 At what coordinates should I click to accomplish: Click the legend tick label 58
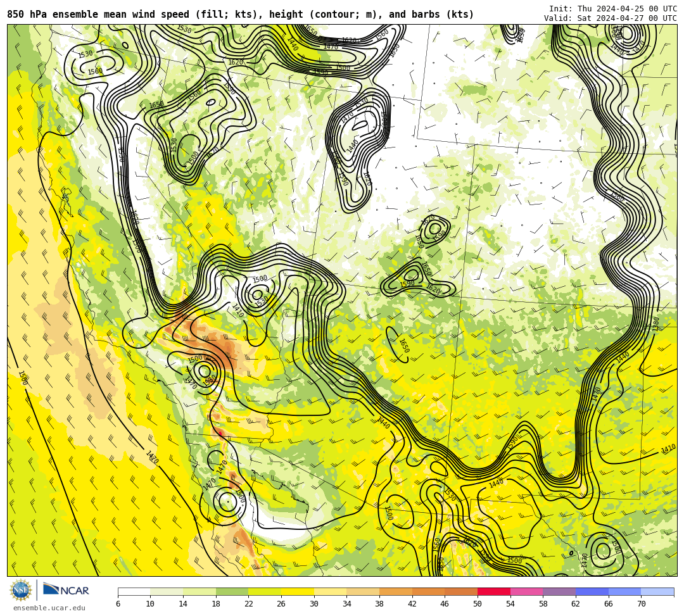pyautogui.click(x=543, y=604)
